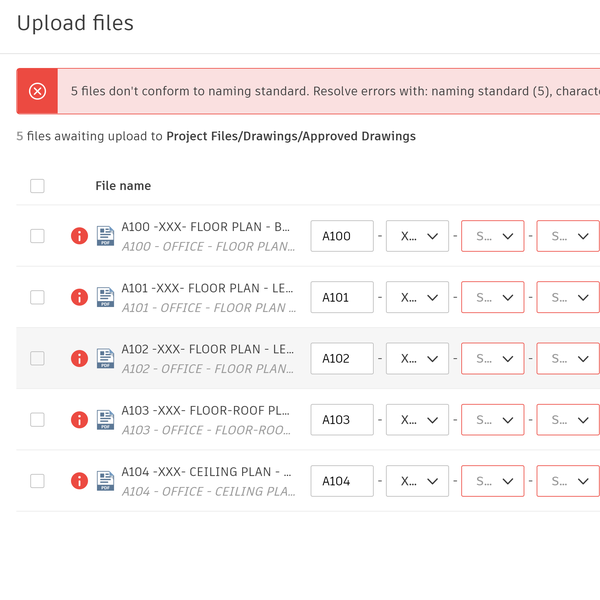Click the PDF file icon for A102
Viewport: 600px width, 600px height.
coord(105,359)
